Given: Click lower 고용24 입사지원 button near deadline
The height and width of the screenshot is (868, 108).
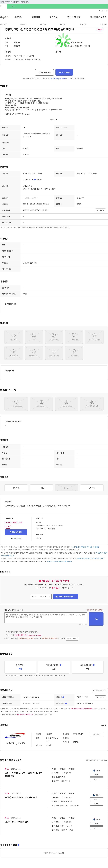Looking at the screenshot, I should pos(16,532).
